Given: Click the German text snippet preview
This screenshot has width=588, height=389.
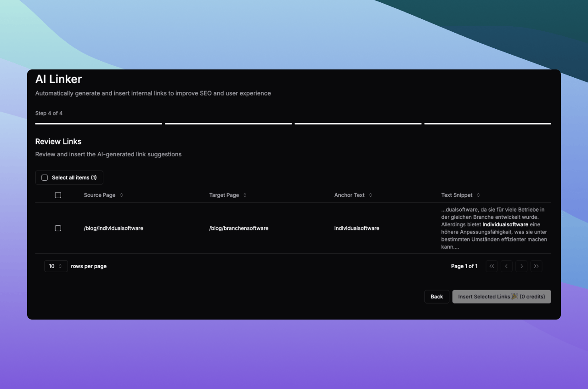Looking at the screenshot, I should click(494, 228).
